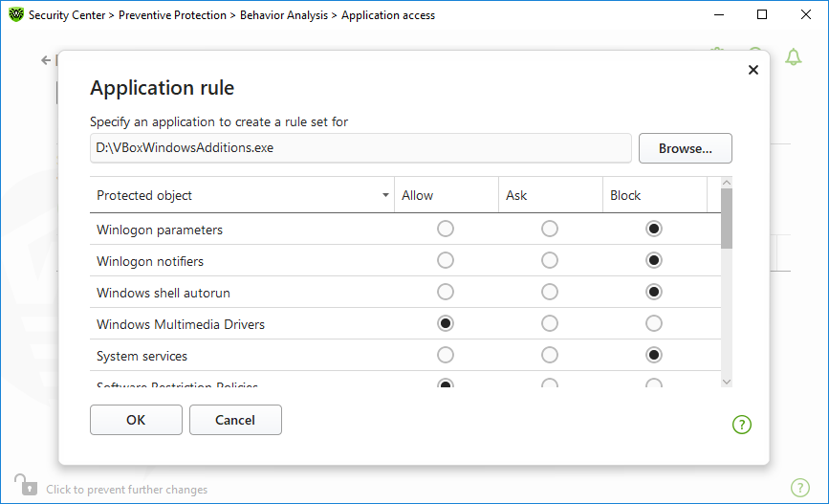The image size is (829, 504).
Task: Click Browse to choose an application
Action: [686, 148]
